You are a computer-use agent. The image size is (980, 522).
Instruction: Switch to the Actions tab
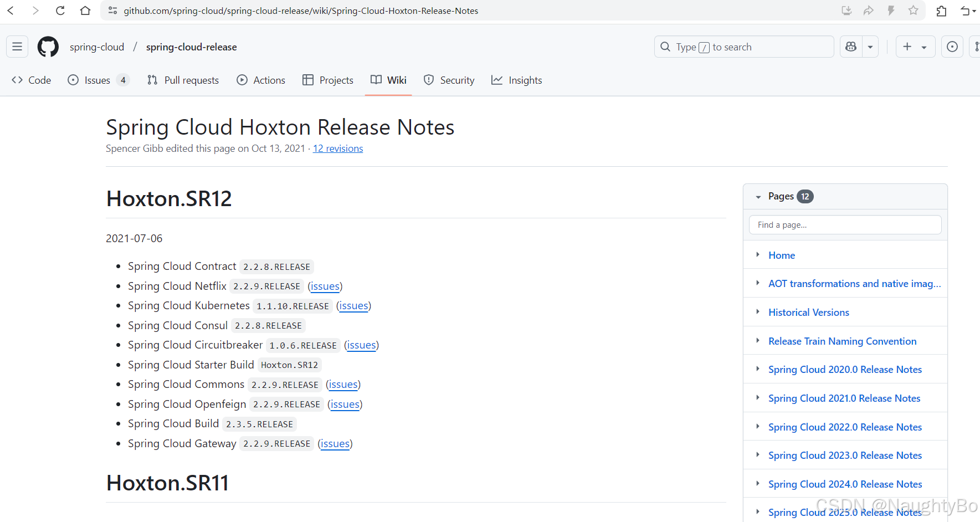click(x=261, y=80)
